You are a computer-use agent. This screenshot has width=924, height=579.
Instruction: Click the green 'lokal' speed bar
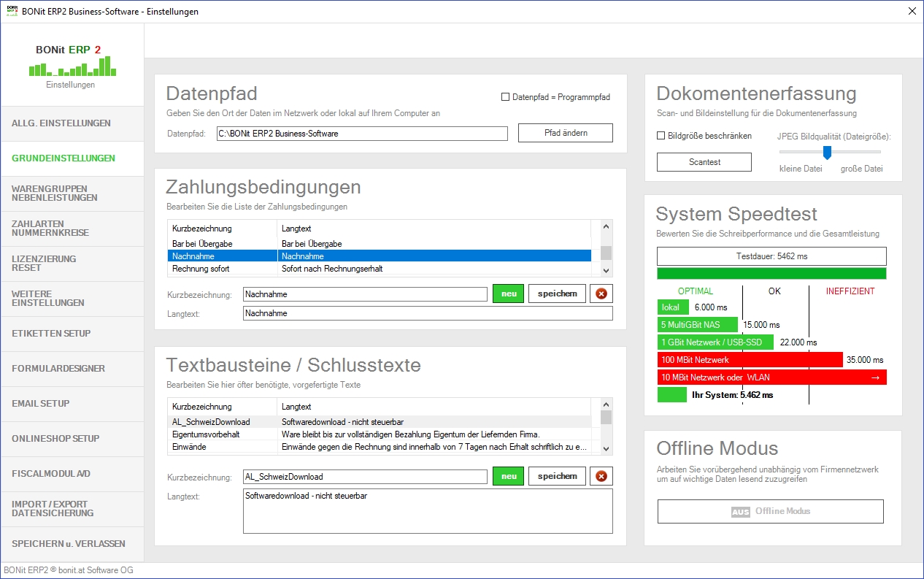tap(673, 307)
